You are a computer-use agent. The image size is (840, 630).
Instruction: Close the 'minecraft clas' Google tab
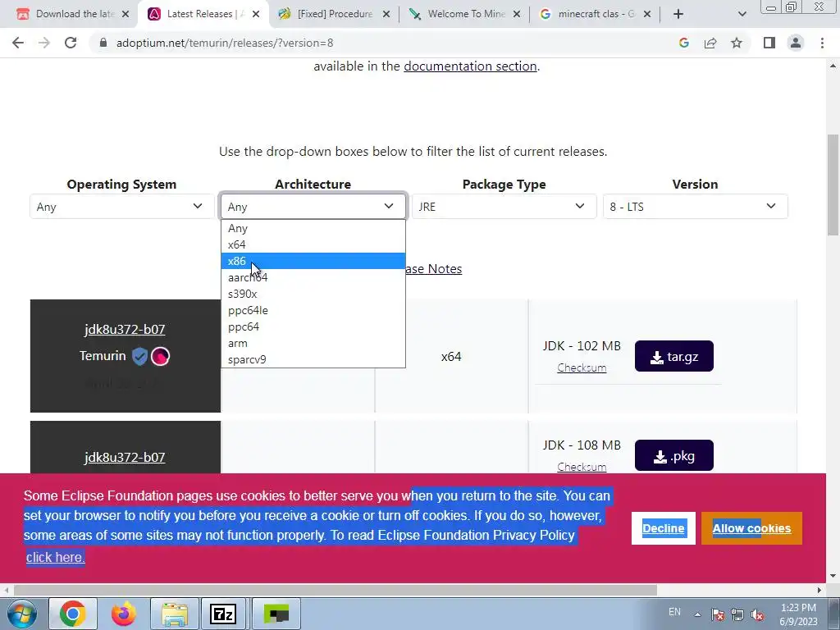tap(647, 14)
